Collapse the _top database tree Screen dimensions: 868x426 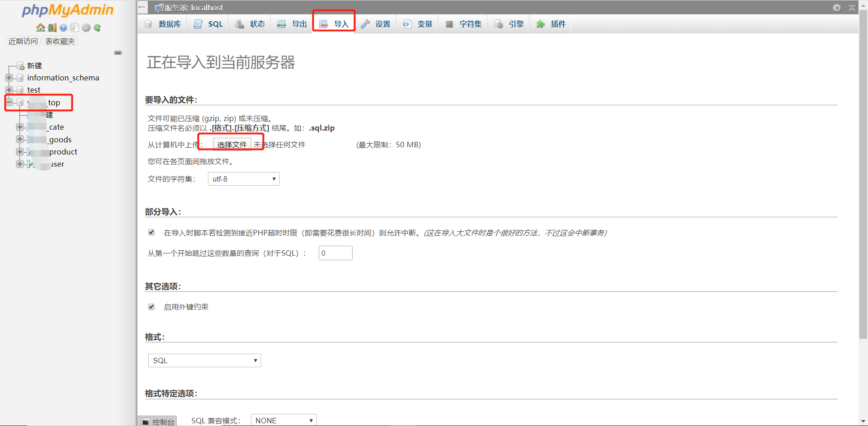(9, 102)
